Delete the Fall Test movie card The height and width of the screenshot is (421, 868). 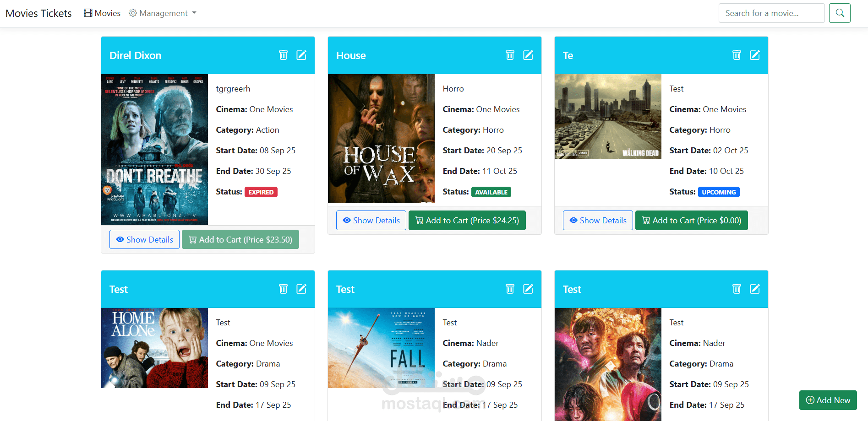[x=510, y=289]
